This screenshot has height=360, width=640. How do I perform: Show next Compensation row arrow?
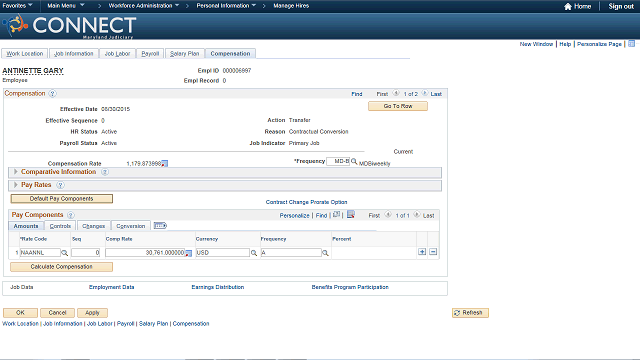[424, 93]
